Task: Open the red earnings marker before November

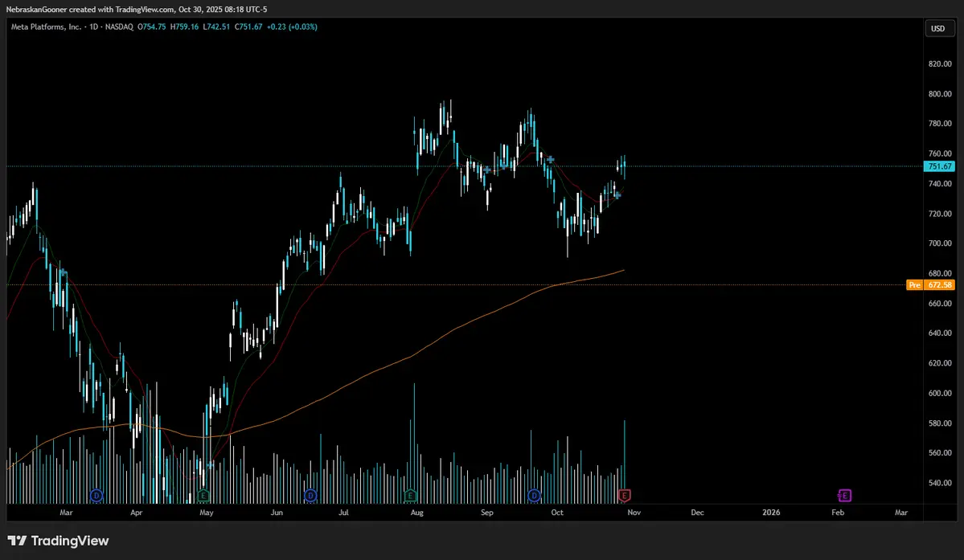Action: click(625, 496)
